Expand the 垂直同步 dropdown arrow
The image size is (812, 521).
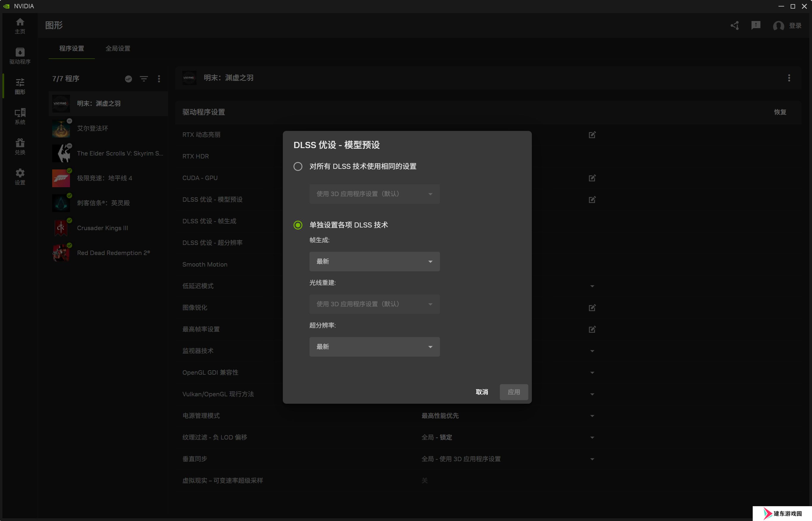click(592, 459)
